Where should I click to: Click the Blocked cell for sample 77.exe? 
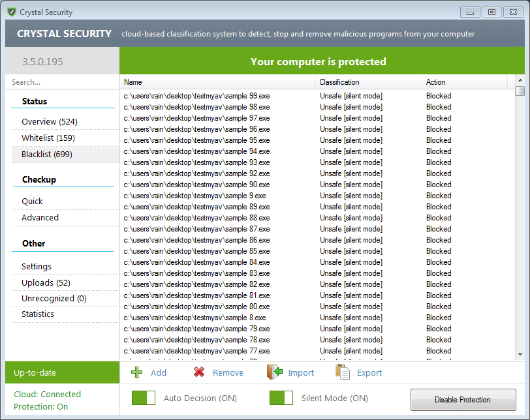tap(439, 351)
